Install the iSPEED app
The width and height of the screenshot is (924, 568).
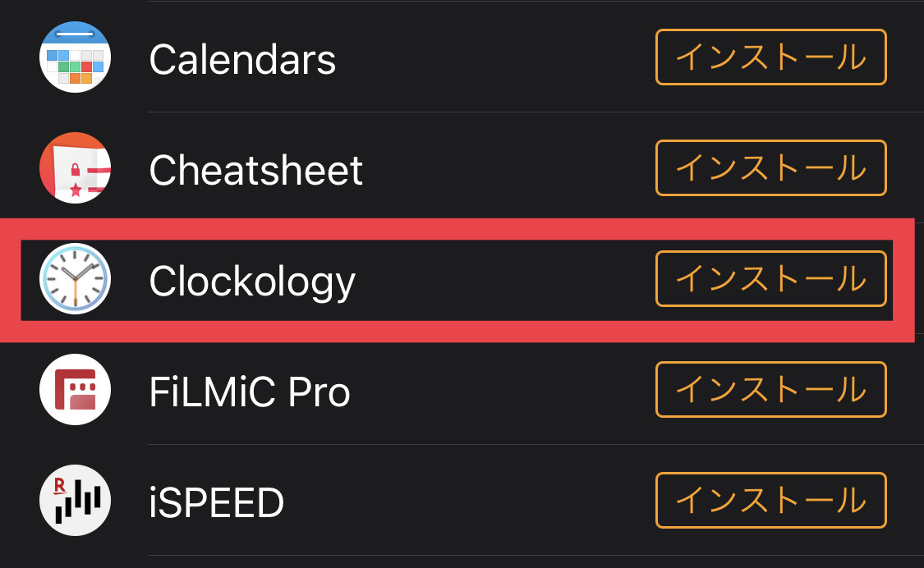770,501
